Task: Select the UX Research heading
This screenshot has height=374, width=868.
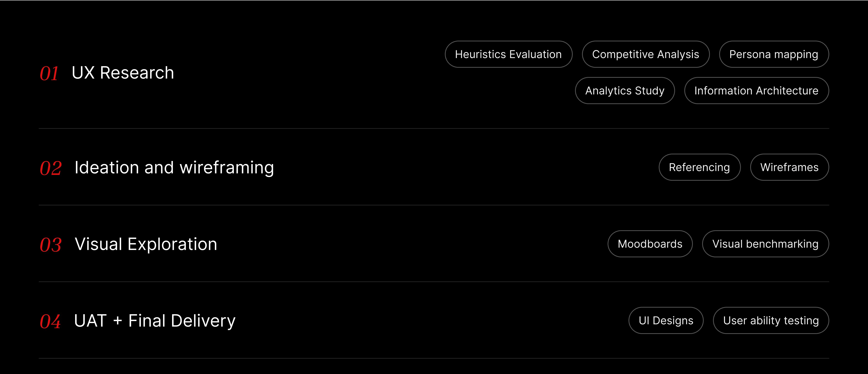Action: pos(123,73)
